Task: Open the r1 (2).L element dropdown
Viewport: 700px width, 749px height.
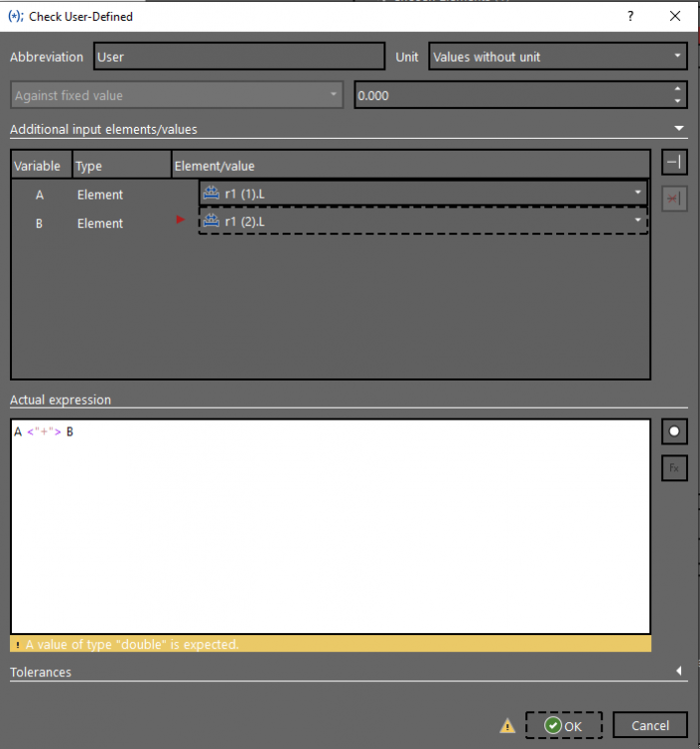Action: pyautogui.click(x=423, y=221)
